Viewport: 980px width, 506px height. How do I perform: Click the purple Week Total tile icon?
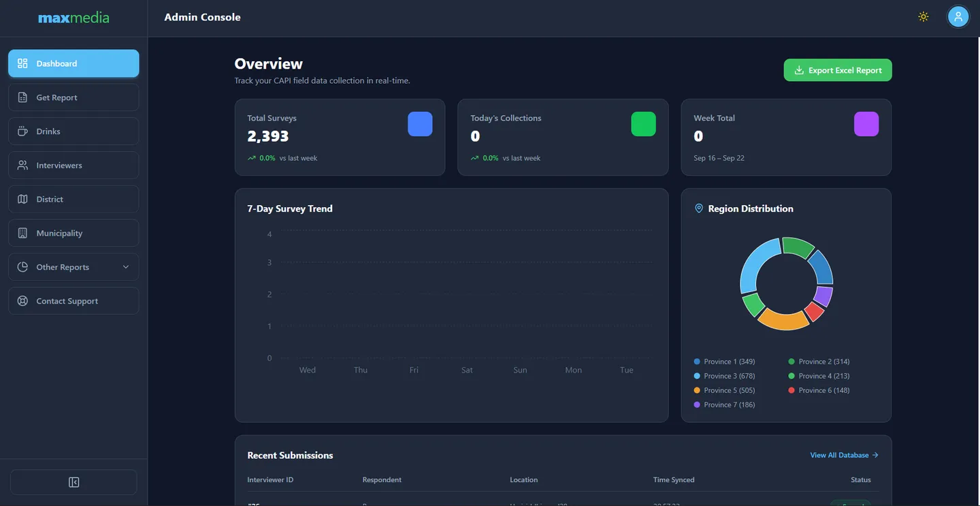(x=866, y=124)
